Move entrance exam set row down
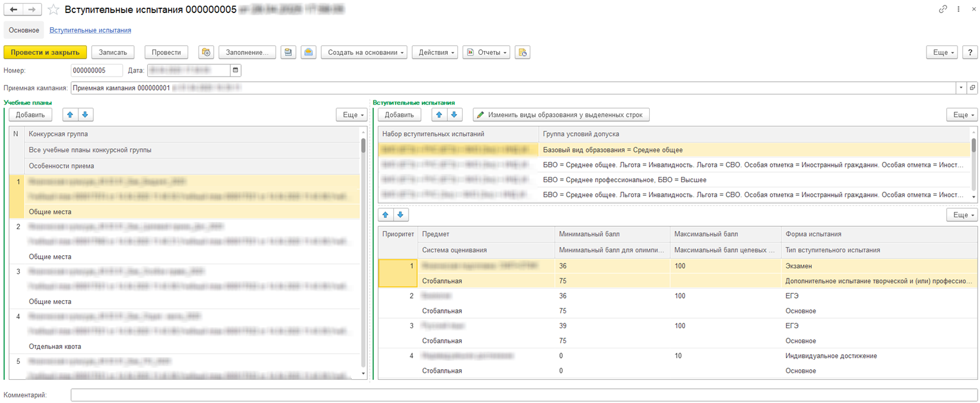This screenshot has width=980, height=403. click(x=454, y=115)
